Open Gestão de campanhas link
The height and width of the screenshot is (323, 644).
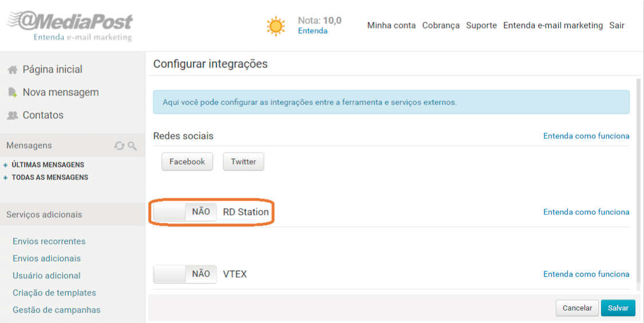(56, 310)
